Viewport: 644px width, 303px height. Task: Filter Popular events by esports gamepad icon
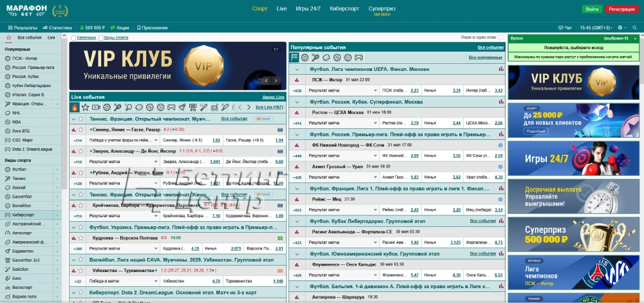coord(359,57)
